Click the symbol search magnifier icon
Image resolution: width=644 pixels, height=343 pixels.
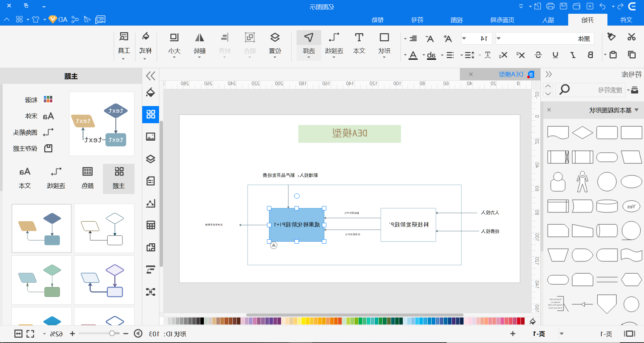[565, 90]
